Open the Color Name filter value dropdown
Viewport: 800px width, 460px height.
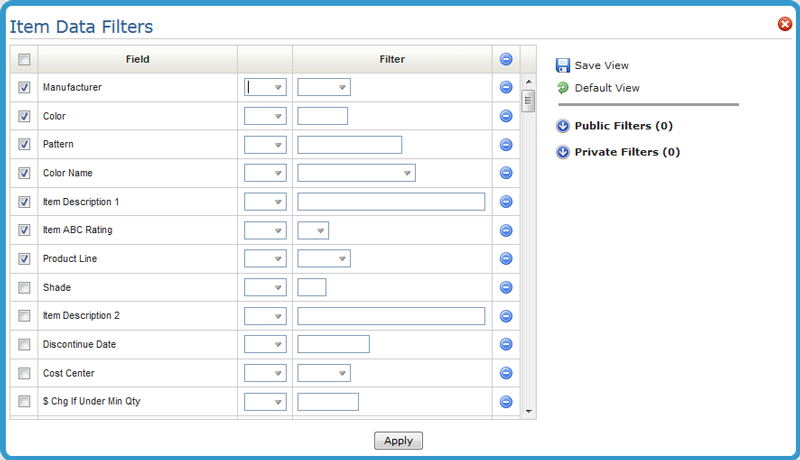point(407,173)
